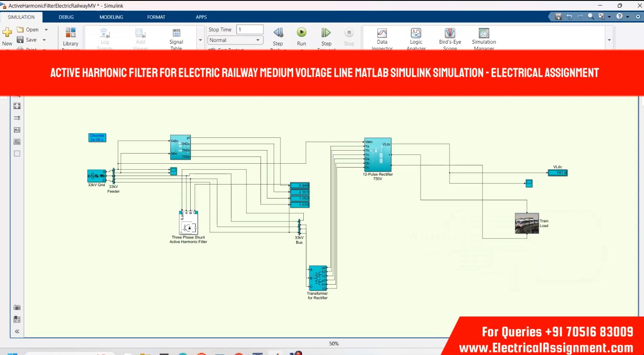Viewport: 644px width, 355px height.
Task: Click the 50% zoom level in status bar
Action: click(x=334, y=344)
